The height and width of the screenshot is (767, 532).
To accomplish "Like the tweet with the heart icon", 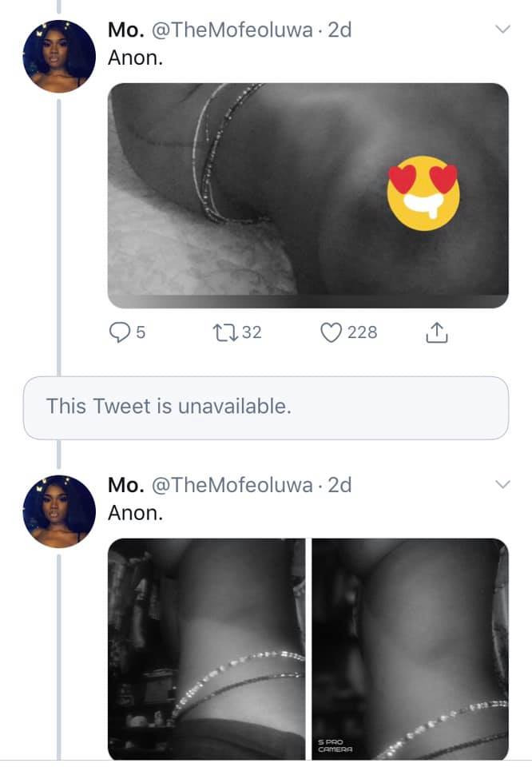I will (x=330, y=332).
